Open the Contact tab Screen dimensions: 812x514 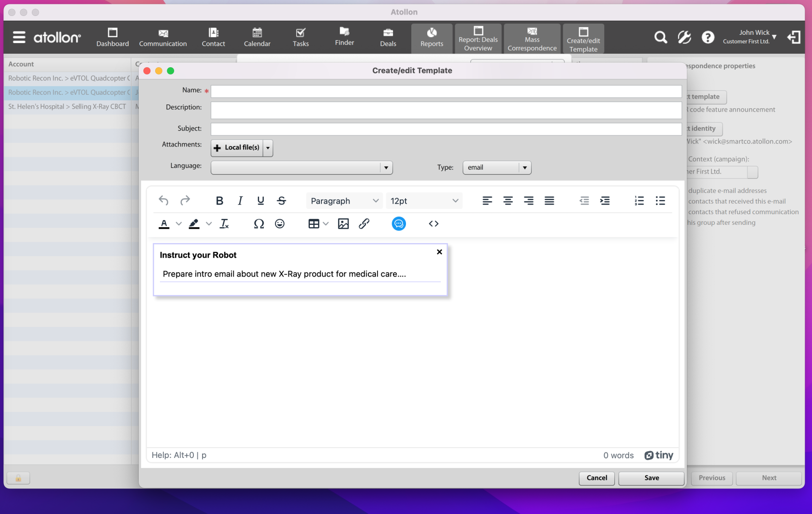tap(213, 37)
